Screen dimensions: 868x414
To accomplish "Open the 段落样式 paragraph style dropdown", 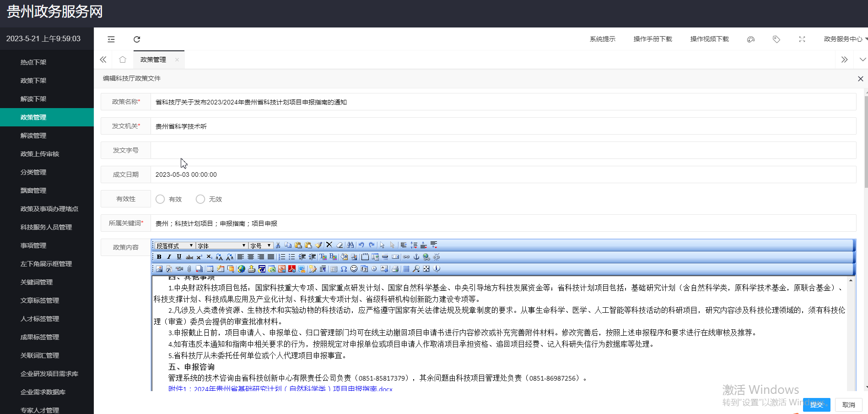I will pos(175,245).
